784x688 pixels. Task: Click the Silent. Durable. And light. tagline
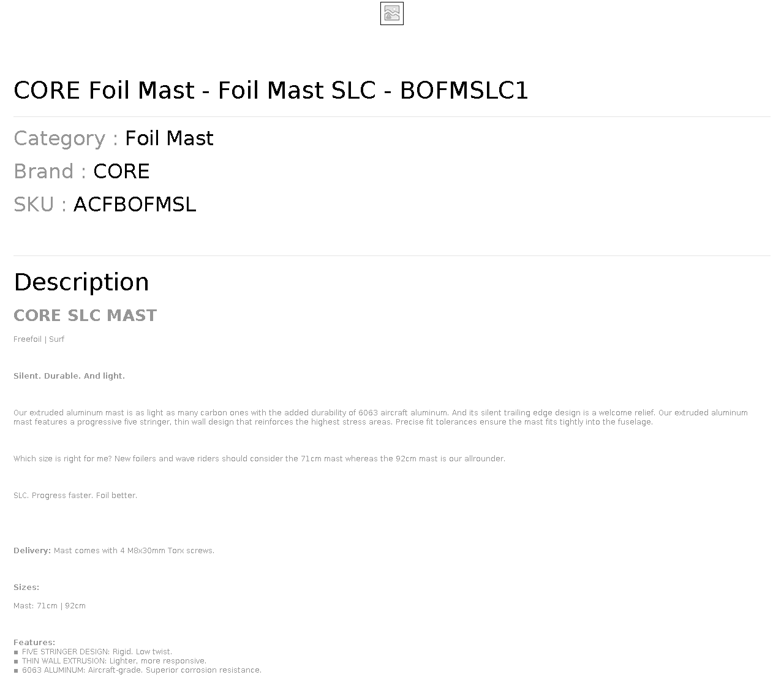tap(69, 376)
